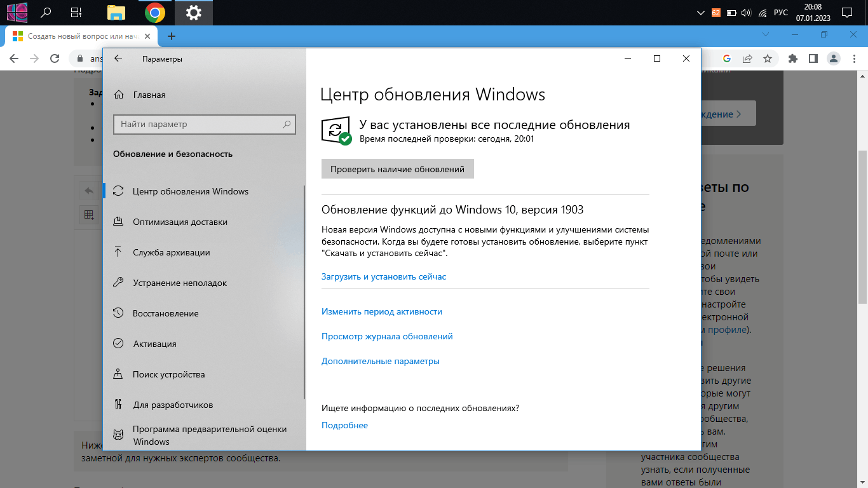
Task: Open Просмотр журнала обновлений
Action: pyautogui.click(x=387, y=336)
